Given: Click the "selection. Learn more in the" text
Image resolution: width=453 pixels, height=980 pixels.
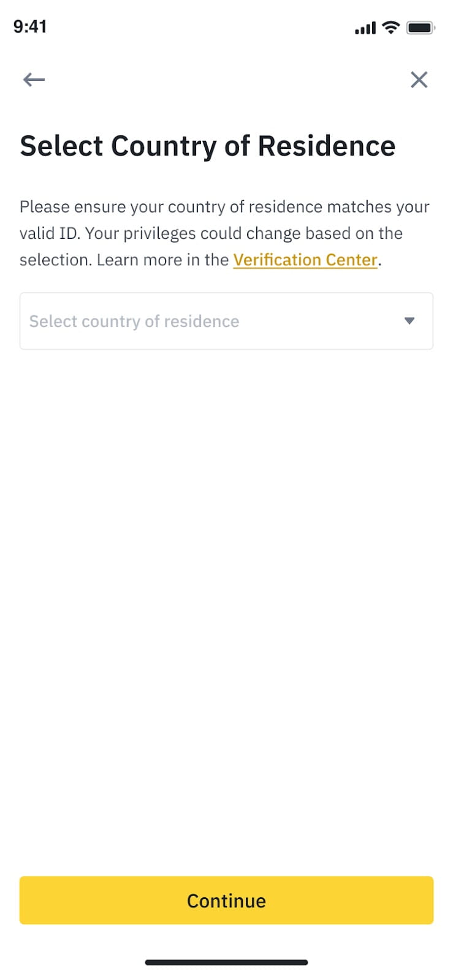Looking at the screenshot, I should pos(124,260).
